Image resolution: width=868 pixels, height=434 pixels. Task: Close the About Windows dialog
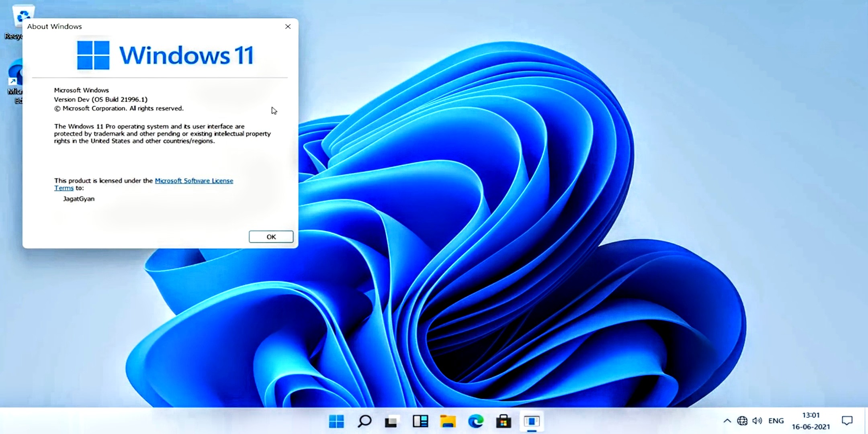(x=288, y=27)
